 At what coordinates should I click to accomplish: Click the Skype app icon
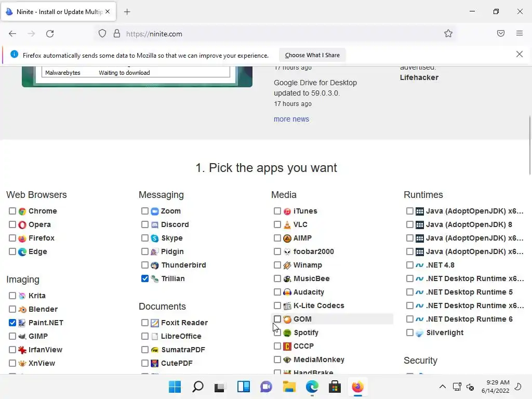tap(155, 238)
